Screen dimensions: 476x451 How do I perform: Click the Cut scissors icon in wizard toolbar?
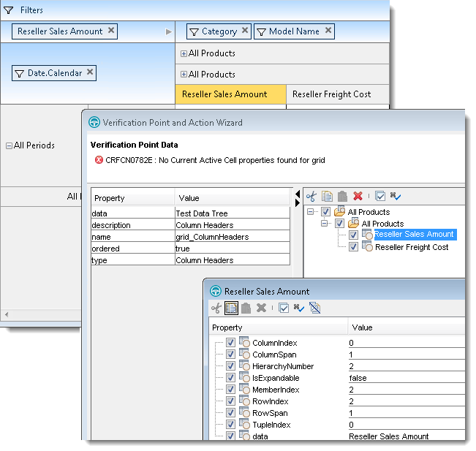(x=311, y=196)
